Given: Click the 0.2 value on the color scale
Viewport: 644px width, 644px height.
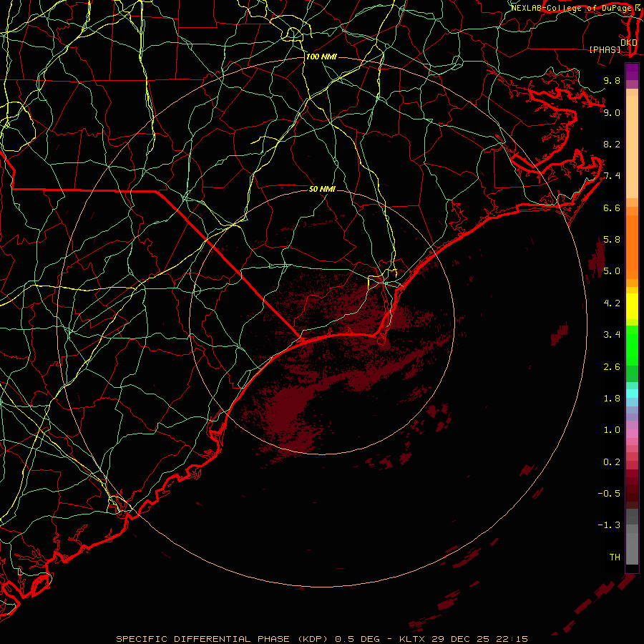Looking at the screenshot, I should 612,462.
